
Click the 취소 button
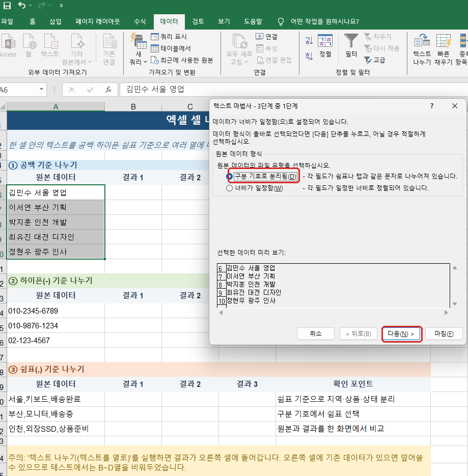(316, 333)
